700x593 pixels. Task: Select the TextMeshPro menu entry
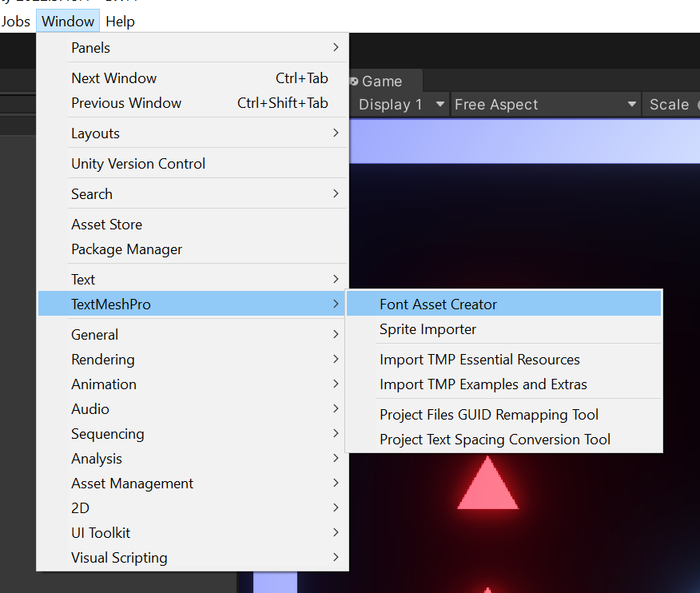(192, 304)
